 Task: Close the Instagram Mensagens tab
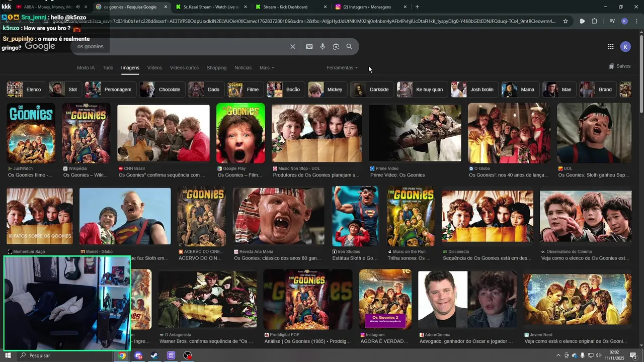click(405, 7)
